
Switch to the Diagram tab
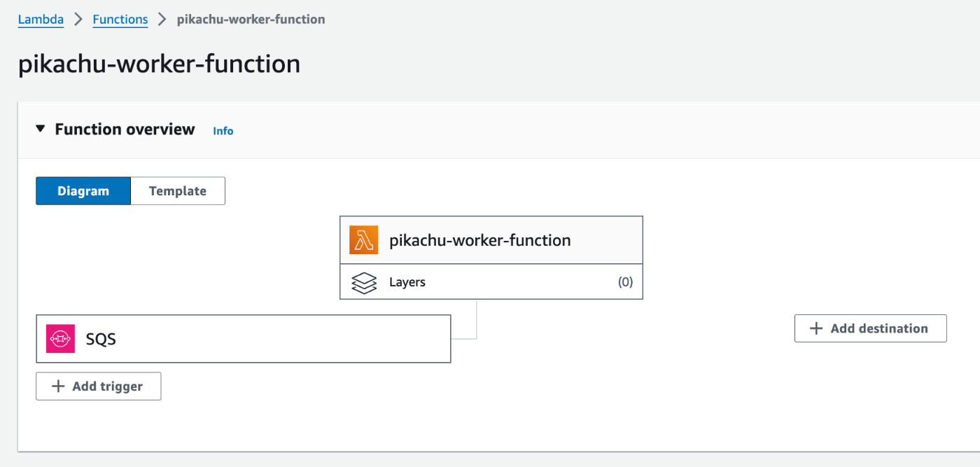[83, 190]
